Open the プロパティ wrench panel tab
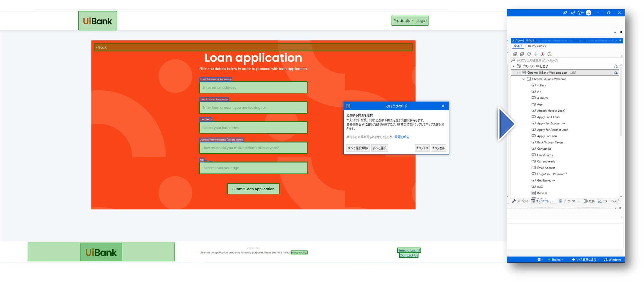The height and width of the screenshot is (282, 644). [520, 201]
